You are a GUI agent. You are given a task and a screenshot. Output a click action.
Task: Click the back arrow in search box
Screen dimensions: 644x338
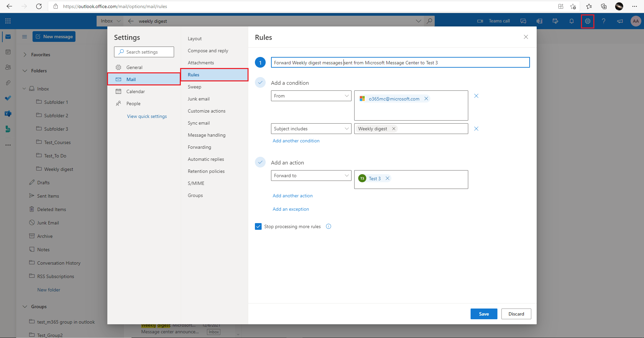[x=131, y=21]
